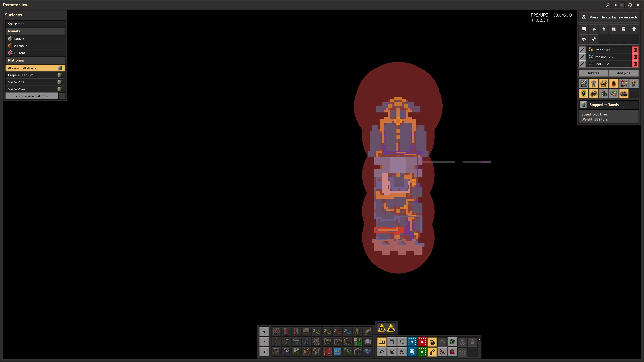Toggle map tags pin filter
The image size is (644, 362).
(583, 94)
